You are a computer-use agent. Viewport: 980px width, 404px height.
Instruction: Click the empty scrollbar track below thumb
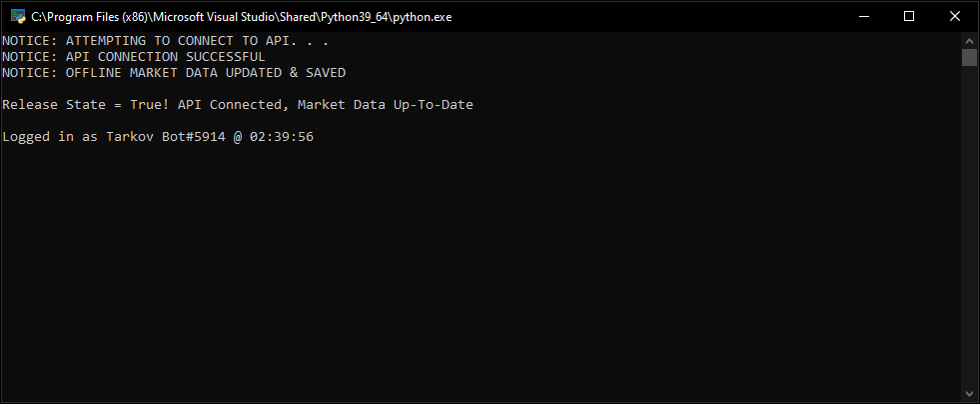pos(969,225)
